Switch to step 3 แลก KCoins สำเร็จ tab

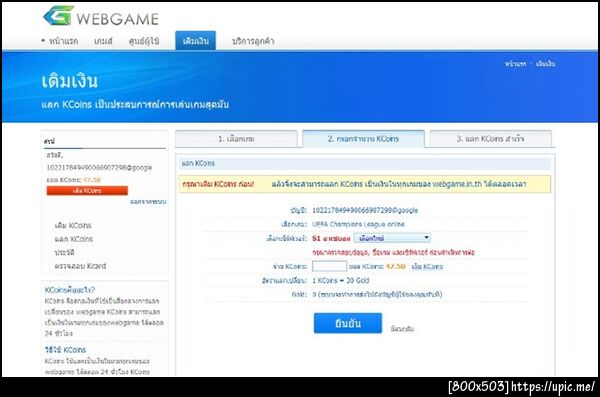click(491, 139)
